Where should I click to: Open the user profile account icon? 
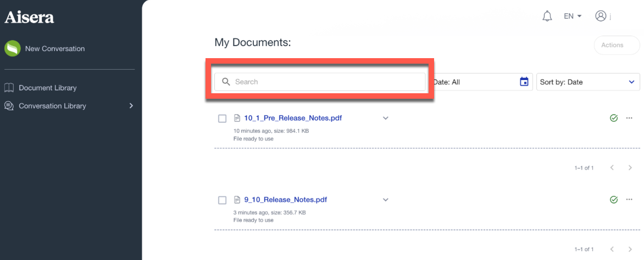click(601, 16)
